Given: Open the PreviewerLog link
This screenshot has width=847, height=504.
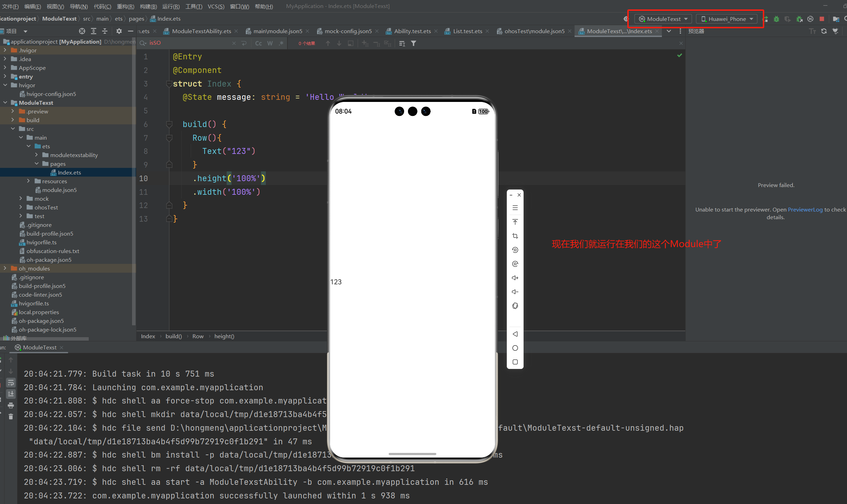Looking at the screenshot, I should click(805, 209).
